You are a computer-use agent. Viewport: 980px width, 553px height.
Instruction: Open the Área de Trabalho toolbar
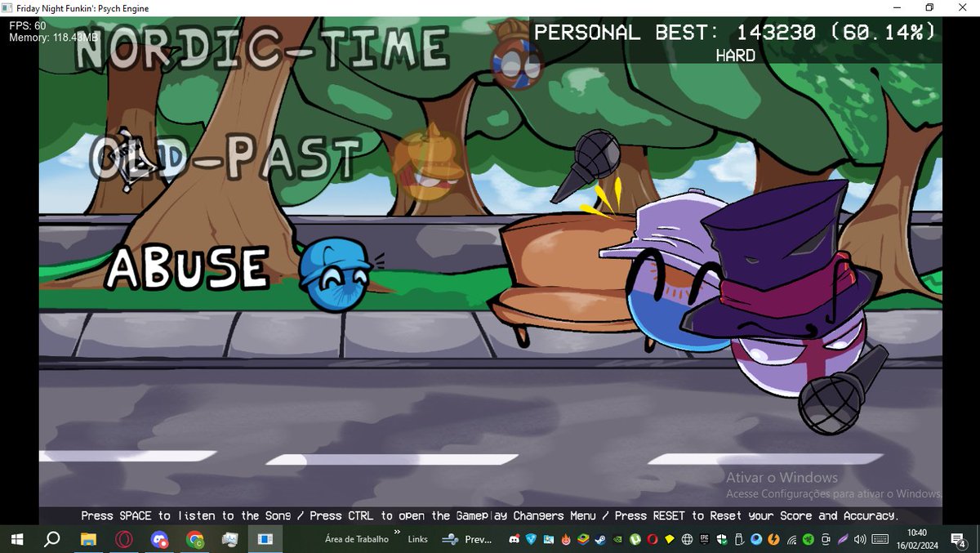[x=357, y=539]
